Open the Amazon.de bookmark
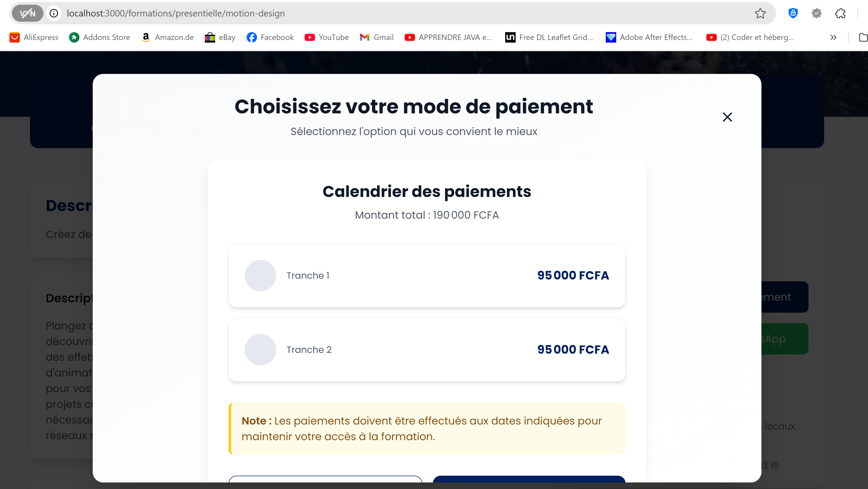 point(167,37)
